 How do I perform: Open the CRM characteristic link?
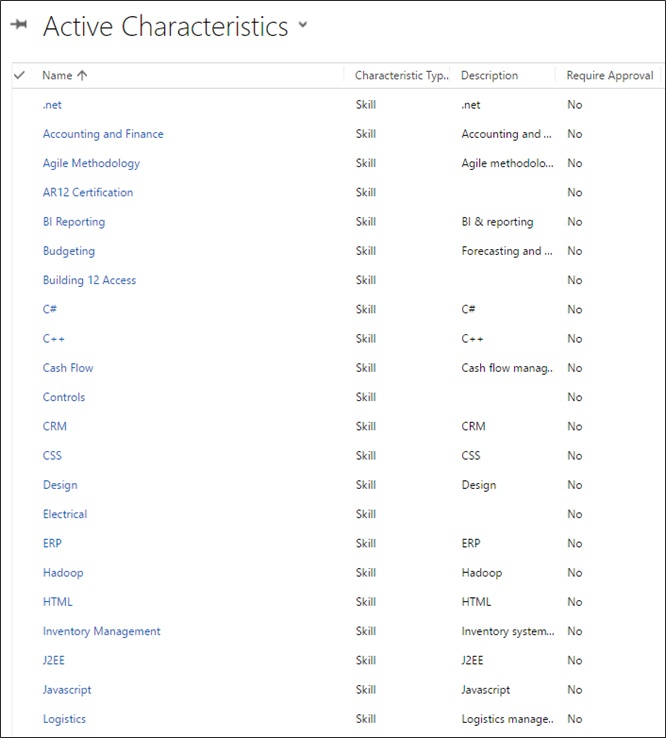coord(55,426)
